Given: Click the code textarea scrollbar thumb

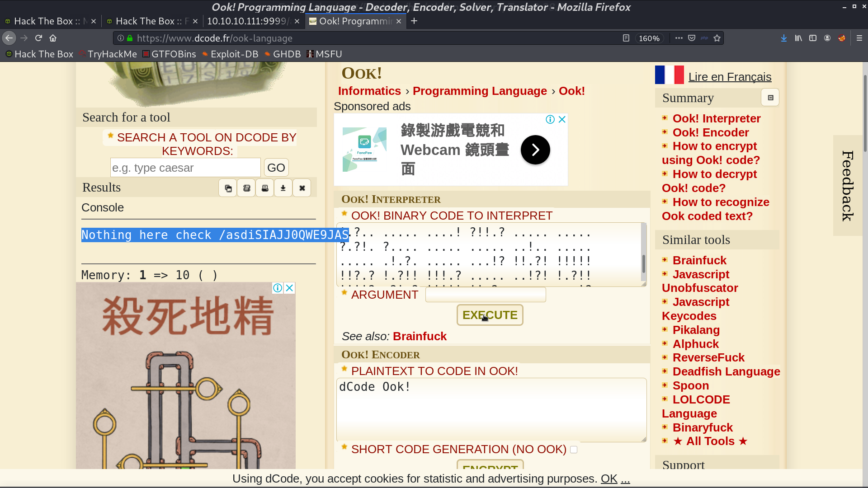Looking at the screenshot, I should 644,264.
